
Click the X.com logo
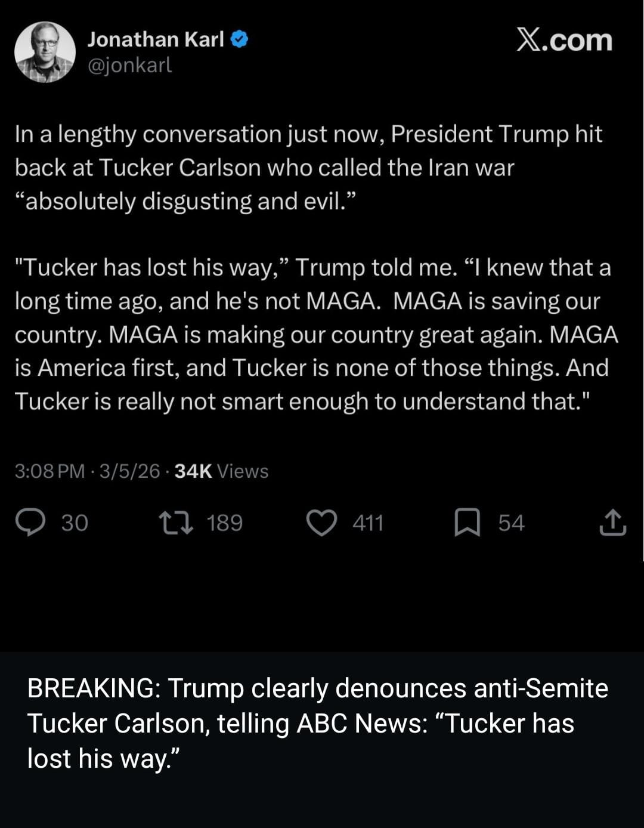coord(564,41)
